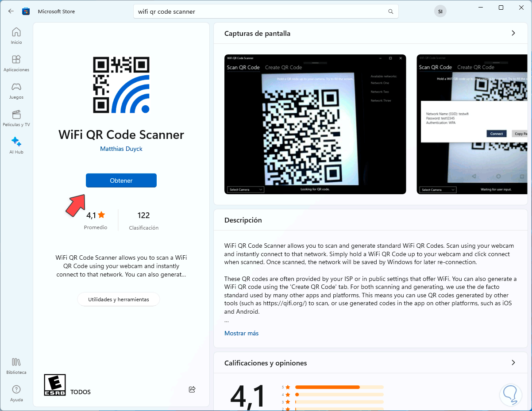Open the second screenshot with Connect dialog
This screenshot has height=411, width=532.
[x=472, y=124]
